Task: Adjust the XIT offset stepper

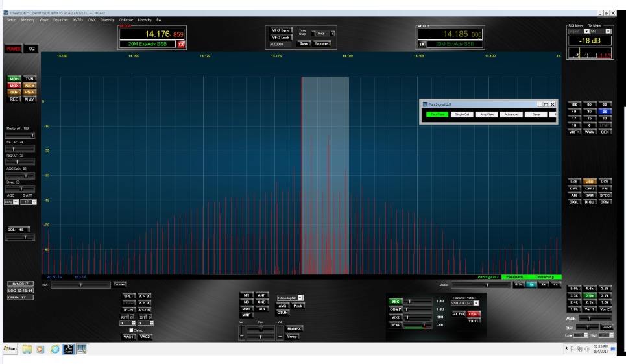Action: click(146, 323)
